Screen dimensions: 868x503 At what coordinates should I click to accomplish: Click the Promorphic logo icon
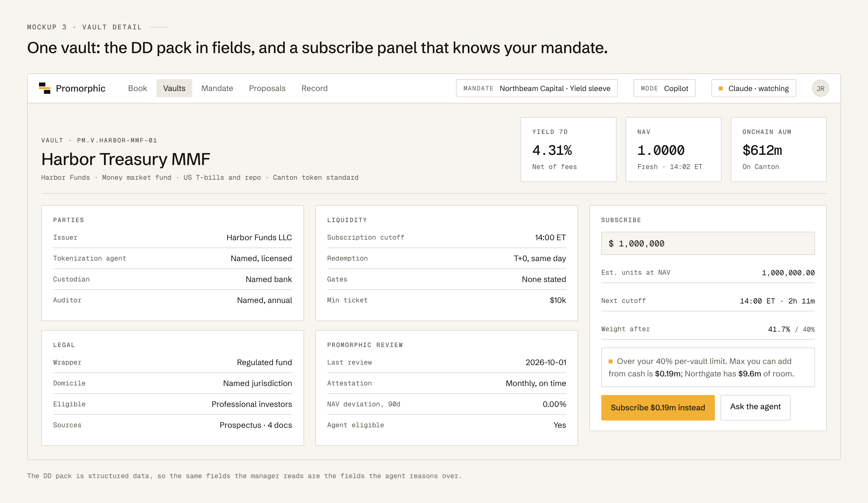[44, 88]
